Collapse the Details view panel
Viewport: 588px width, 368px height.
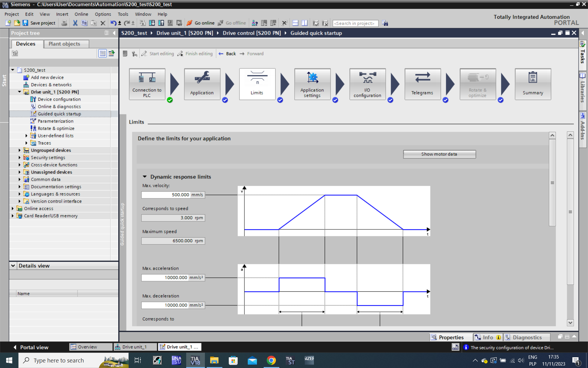(x=13, y=266)
